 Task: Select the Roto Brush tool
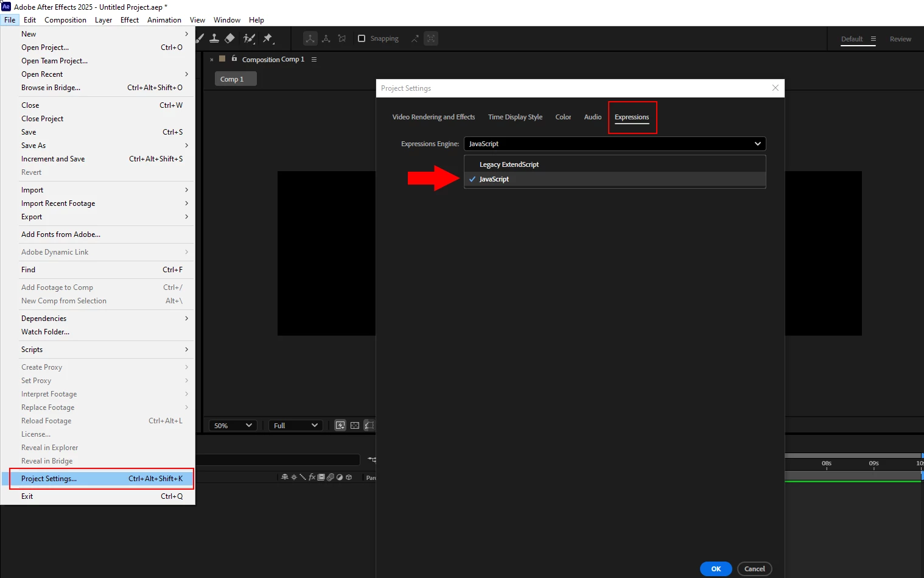[249, 38]
